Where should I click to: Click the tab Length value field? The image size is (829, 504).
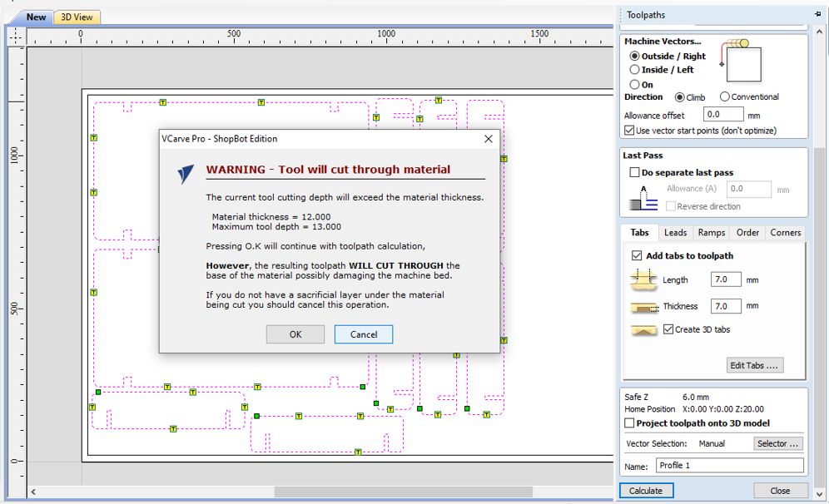coord(726,279)
